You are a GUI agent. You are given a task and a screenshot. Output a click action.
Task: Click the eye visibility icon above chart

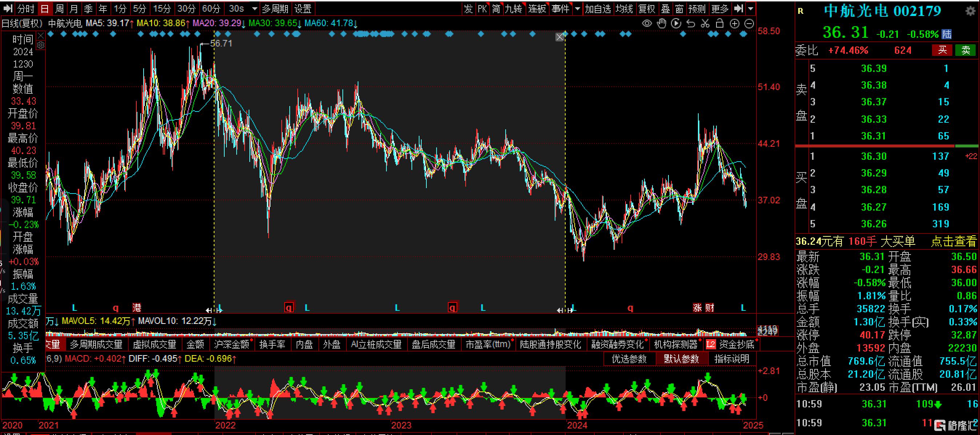point(647,24)
